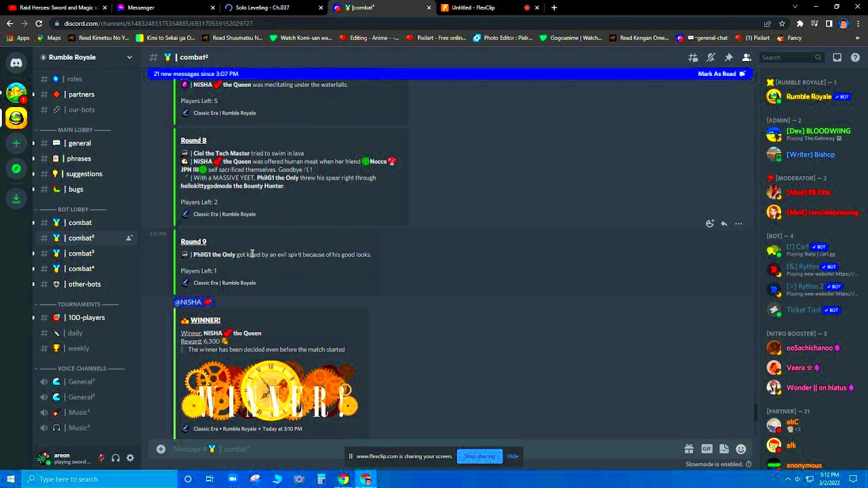Open the Help question mark icon
This screenshot has height=488, width=868.
(x=854, y=58)
